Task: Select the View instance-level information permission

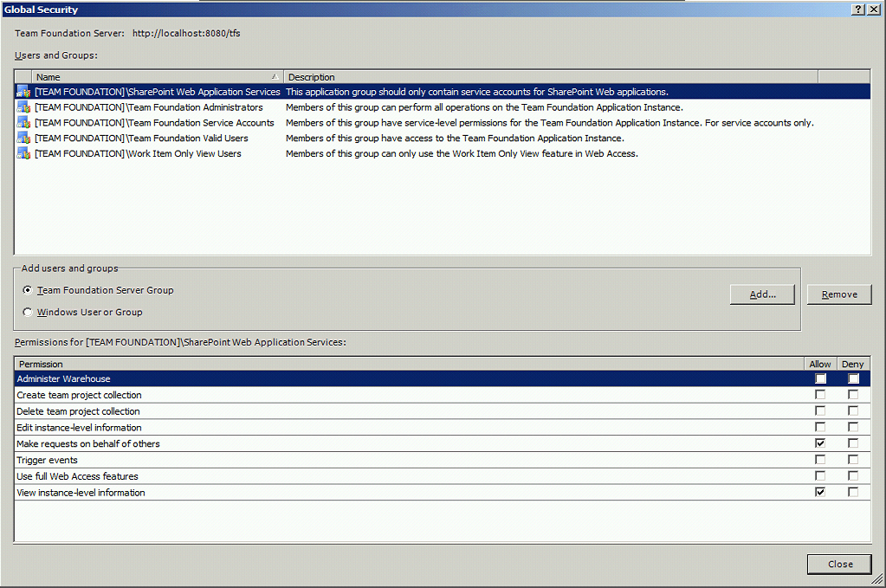Action: click(x=443, y=493)
